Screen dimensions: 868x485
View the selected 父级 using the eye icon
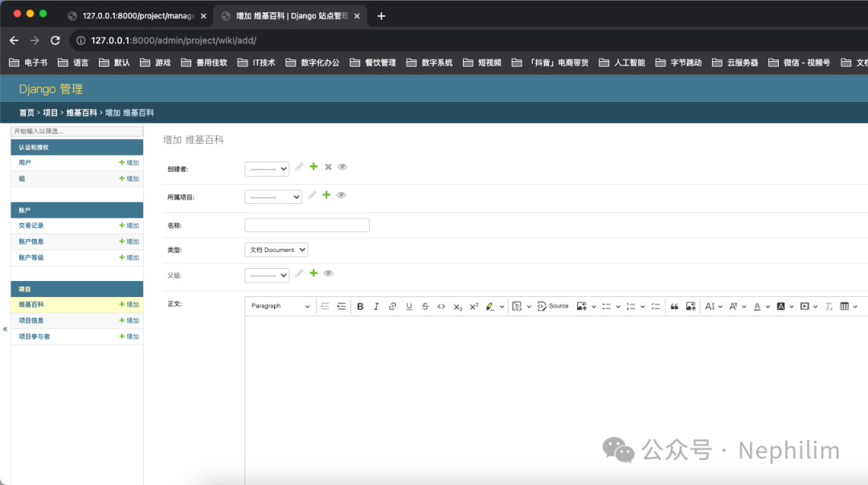coord(328,274)
